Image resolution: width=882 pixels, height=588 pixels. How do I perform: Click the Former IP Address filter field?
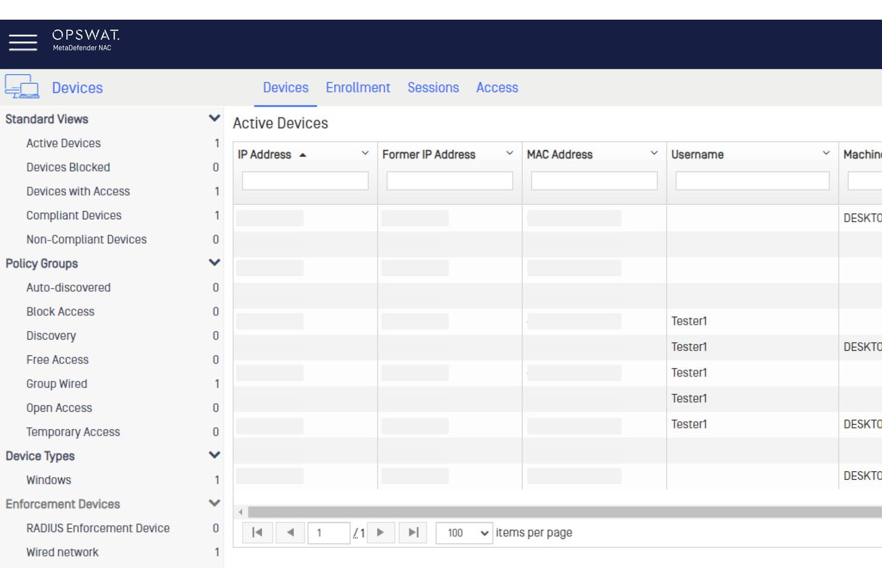449,181
